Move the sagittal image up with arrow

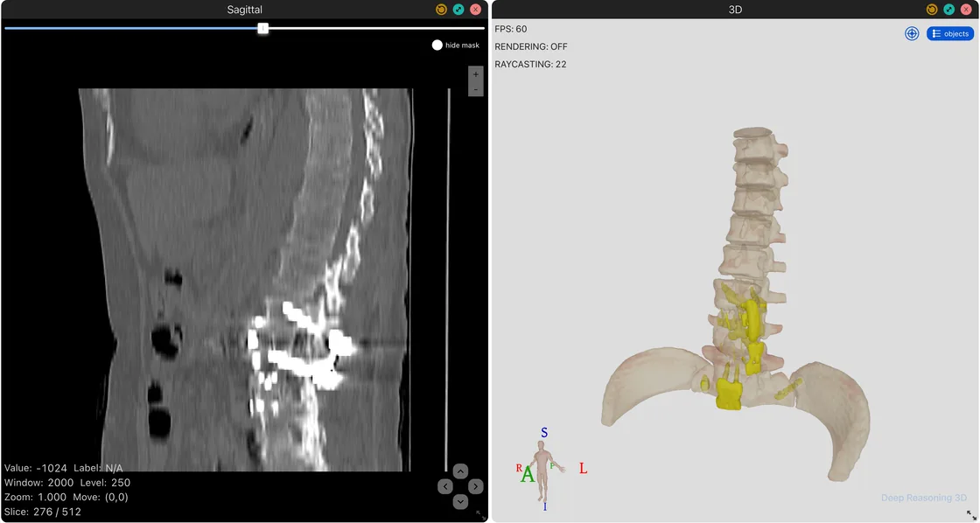(x=460, y=471)
